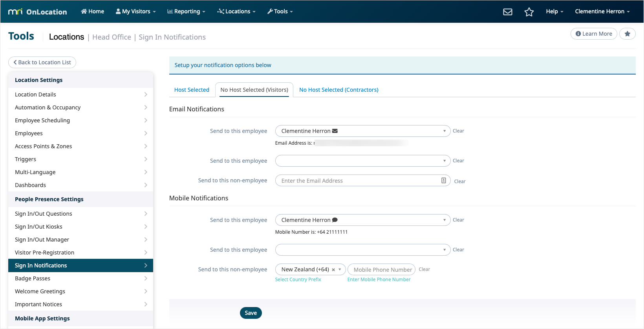The width and height of the screenshot is (644, 329).
Task: Open the New Zealand (+64) country prefix dropdown
Action: [310, 269]
